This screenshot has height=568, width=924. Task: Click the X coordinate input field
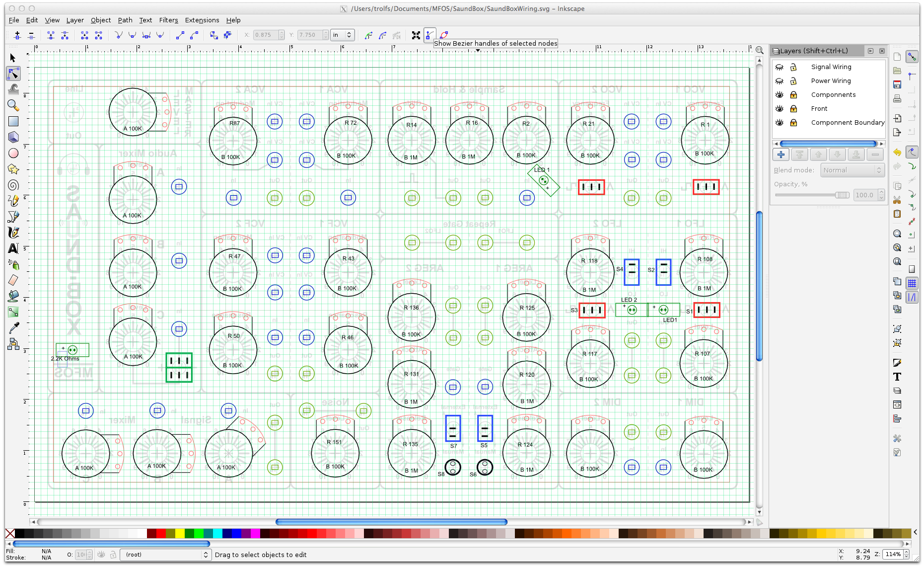[x=266, y=35]
